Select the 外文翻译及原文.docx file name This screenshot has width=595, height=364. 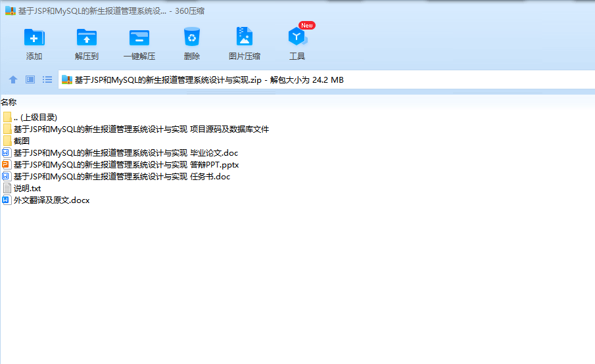51,200
